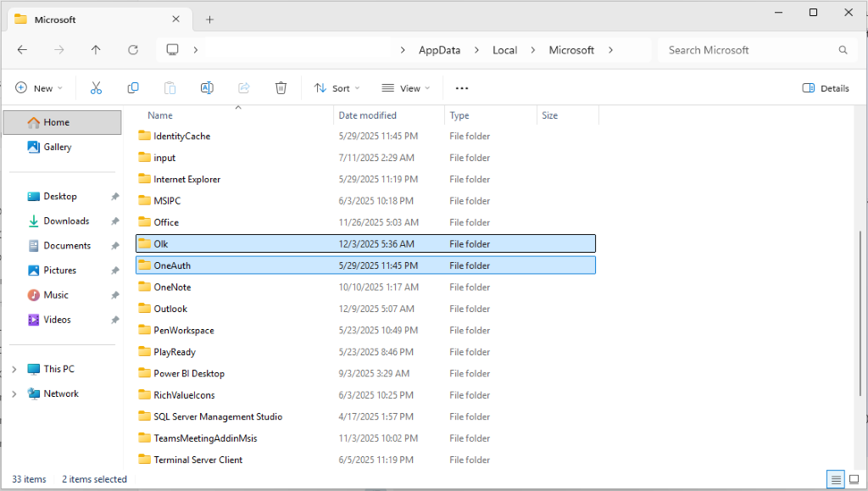Click the PC monitor icon in address bar
The height and width of the screenshot is (491, 868).
(x=173, y=50)
